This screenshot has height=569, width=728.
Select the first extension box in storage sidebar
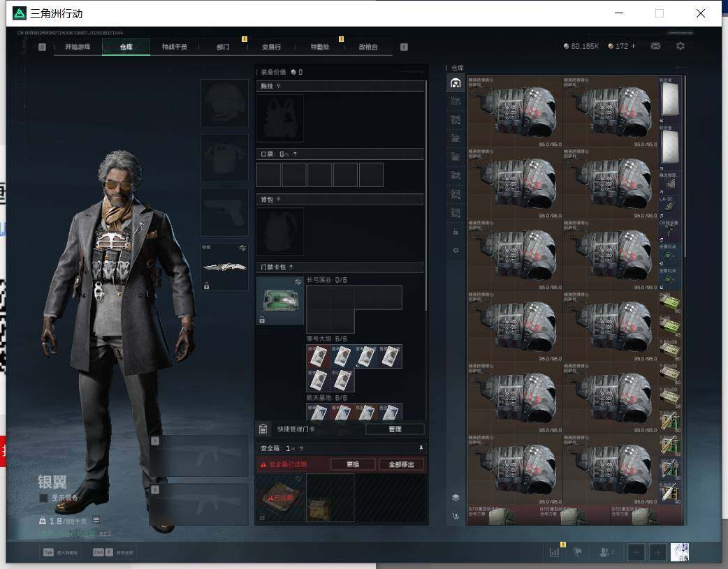[456, 101]
